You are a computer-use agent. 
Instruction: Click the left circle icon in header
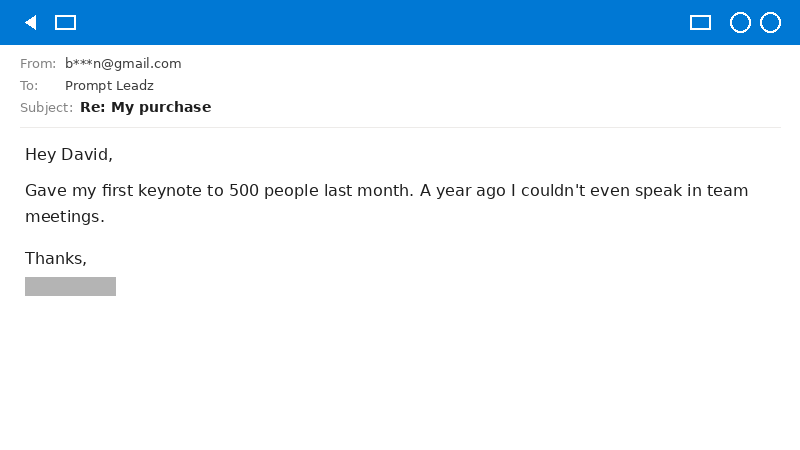(x=740, y=23)
